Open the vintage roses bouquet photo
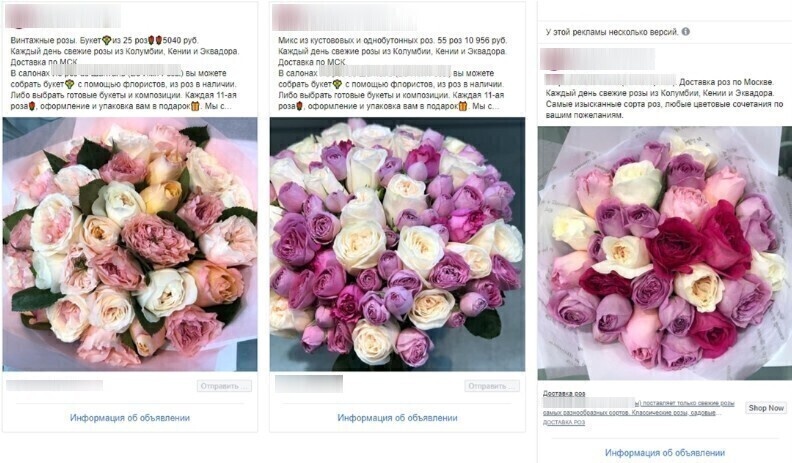792x463 pixels. pyautogui.click(x=130, y=244)
